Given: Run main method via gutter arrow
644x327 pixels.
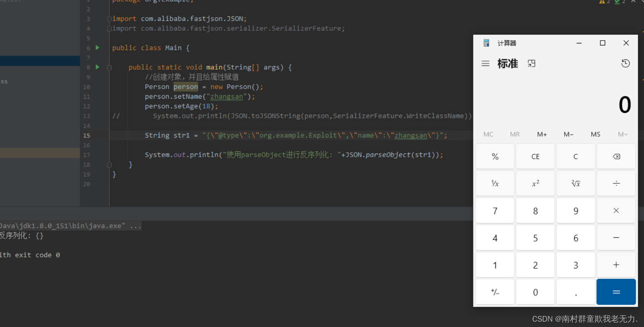Looking at the screenshot, I should [x=97, y=67].
